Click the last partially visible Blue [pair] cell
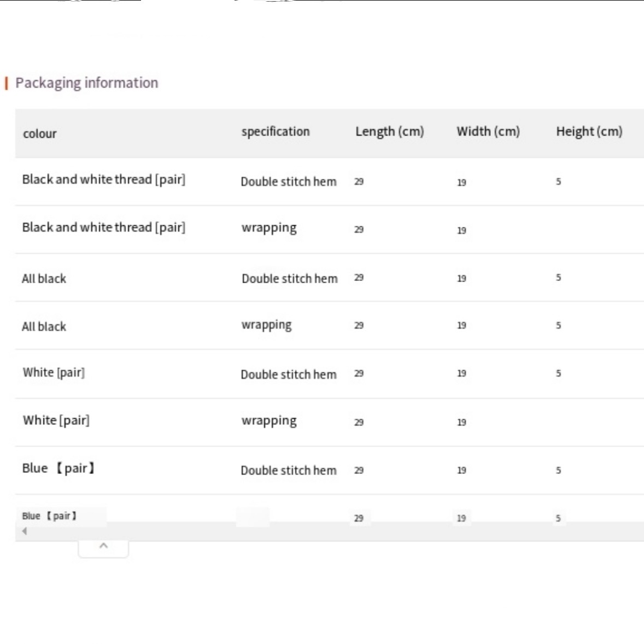This screenshot has width=644, height=644. 49,516
